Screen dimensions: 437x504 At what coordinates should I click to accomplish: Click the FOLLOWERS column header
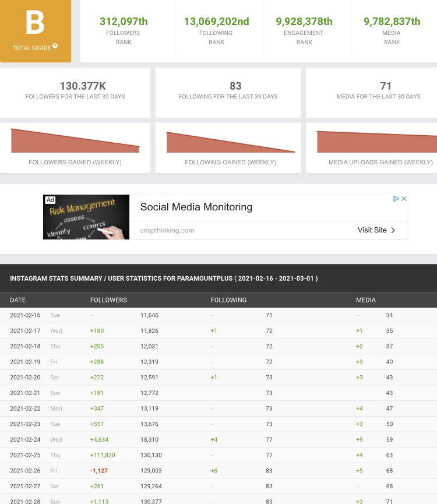108,300
